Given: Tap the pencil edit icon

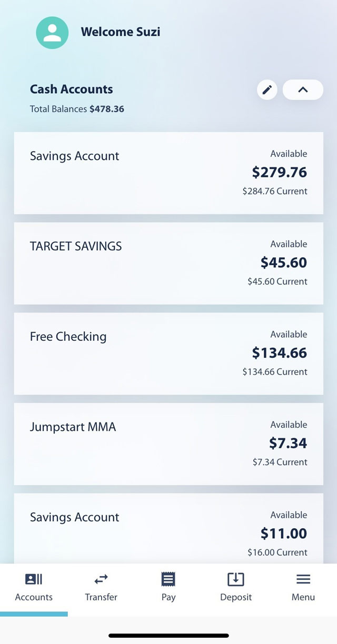Looking at the screenshot, I should (267, 89).
